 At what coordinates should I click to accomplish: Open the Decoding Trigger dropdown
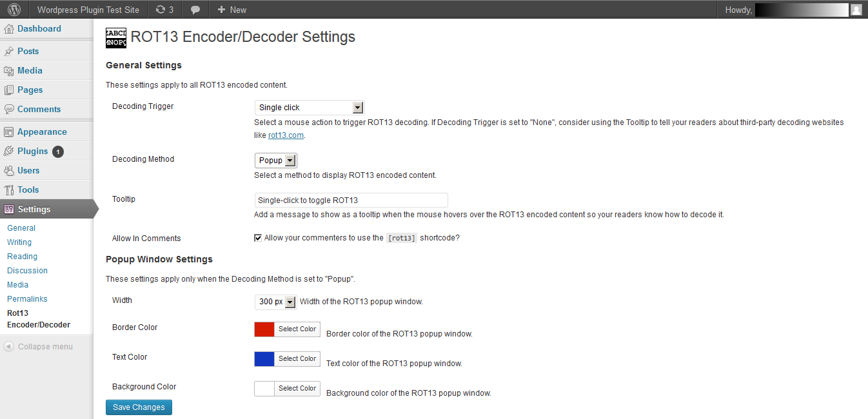(x=310, y=108)
